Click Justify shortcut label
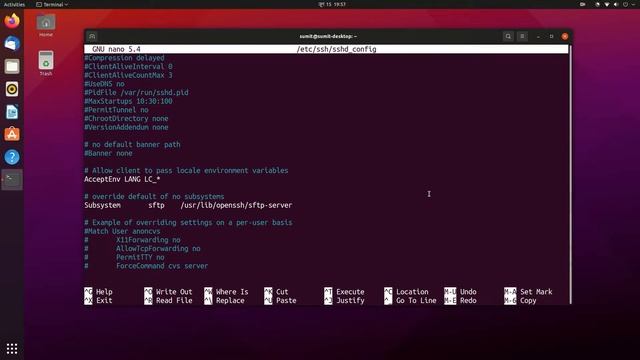This screenshot has width=640, height=360. point(350,300)
